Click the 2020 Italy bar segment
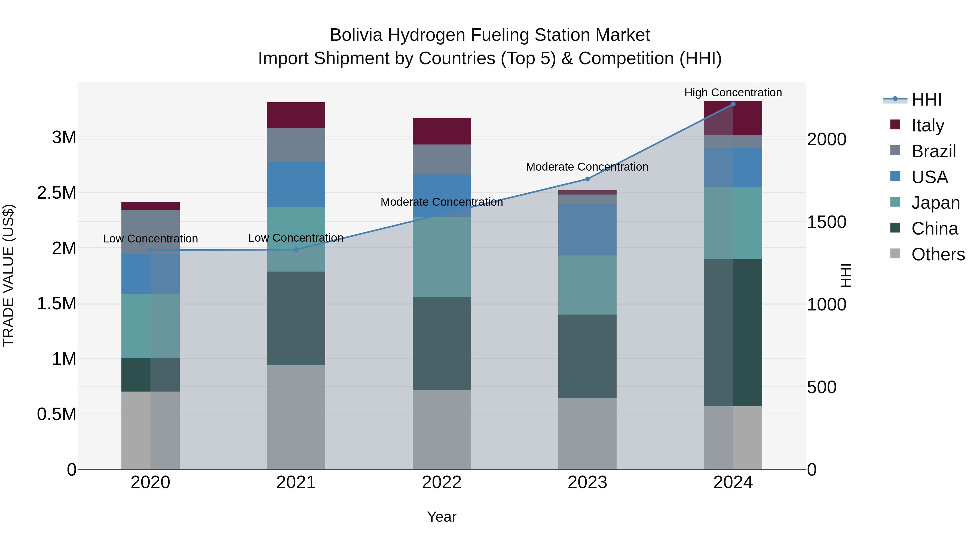The width and height of the screenshot is (980, 551). (150, 206)
